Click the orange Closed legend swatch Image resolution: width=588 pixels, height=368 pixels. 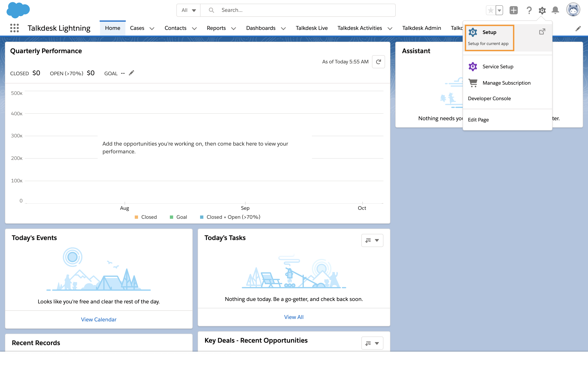[x=136, y=217]
